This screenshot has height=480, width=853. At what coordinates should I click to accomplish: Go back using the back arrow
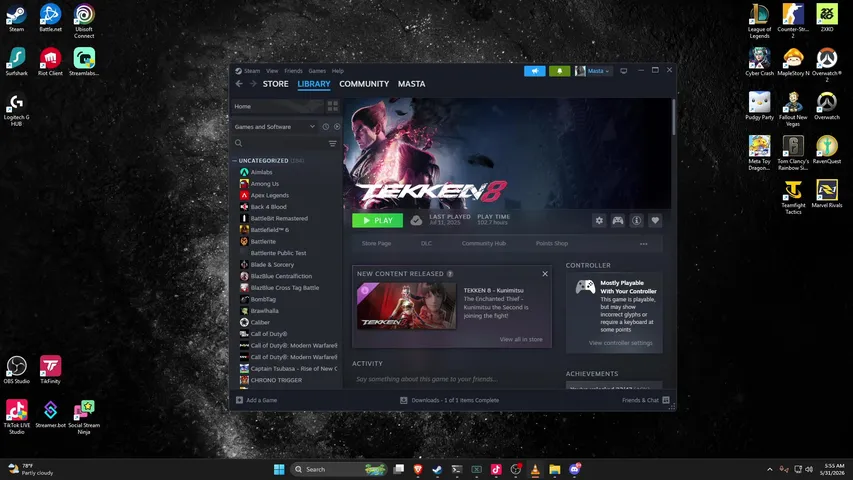point(239,84)
